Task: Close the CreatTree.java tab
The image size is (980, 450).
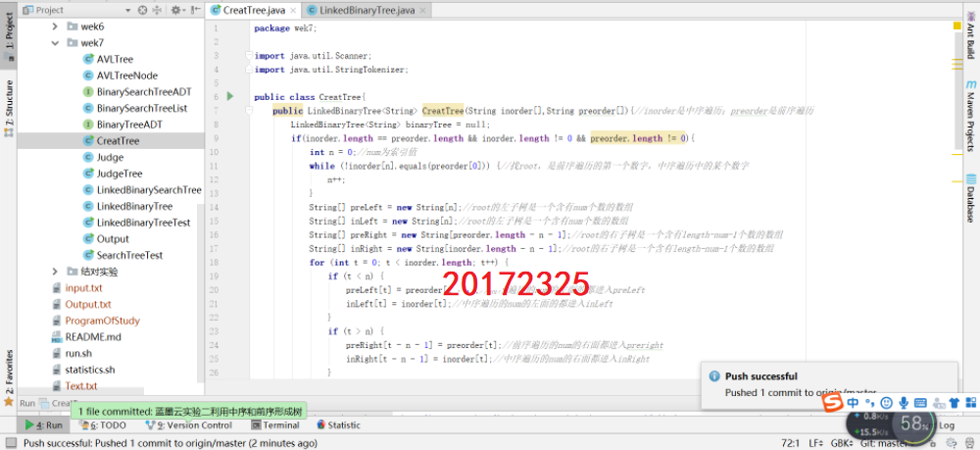Action: pyautogui.click(x=291, y=11)
